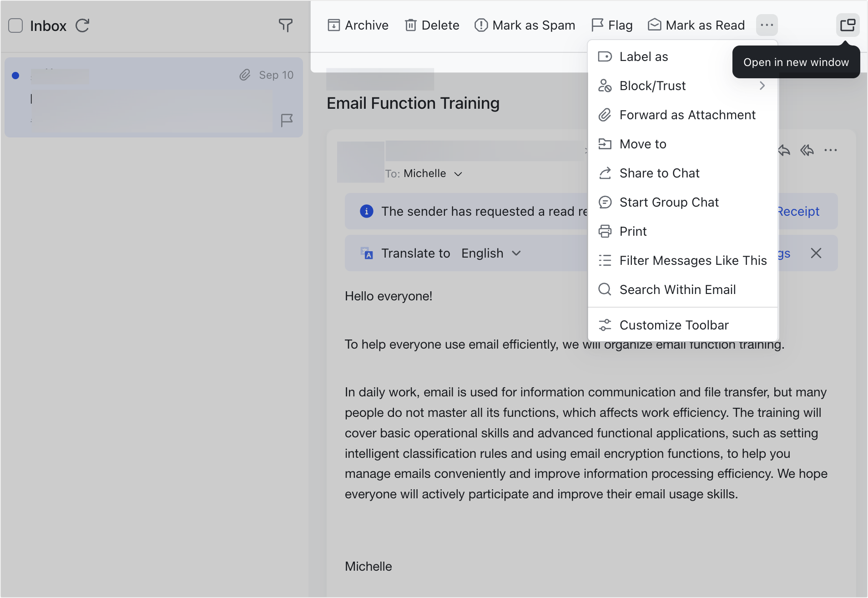
Task: Open email in new window icon
Action: tap(848, 25)
